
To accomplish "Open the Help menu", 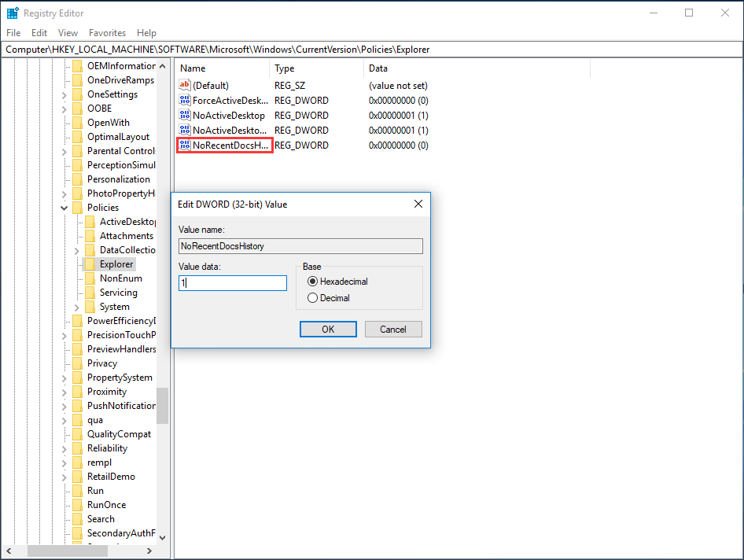I will (x=146, y=33).
